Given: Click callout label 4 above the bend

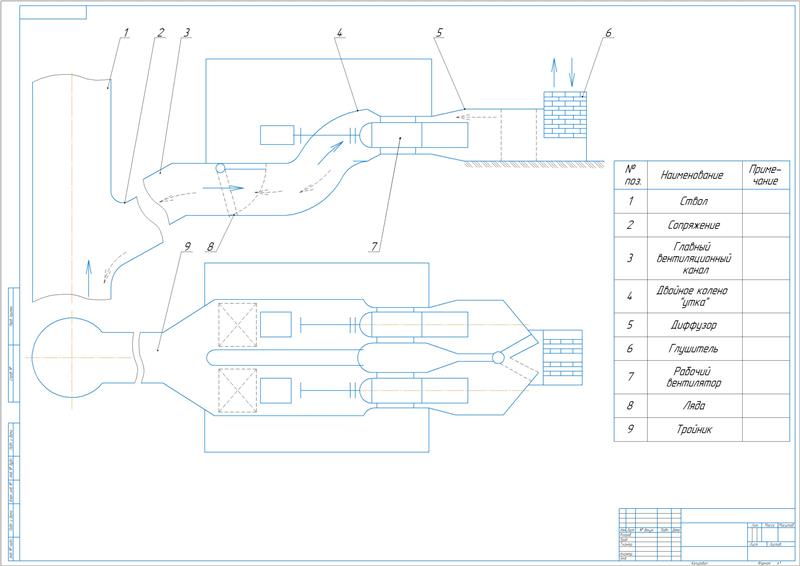Looking at the screenshot, I should tap(339, 33).
